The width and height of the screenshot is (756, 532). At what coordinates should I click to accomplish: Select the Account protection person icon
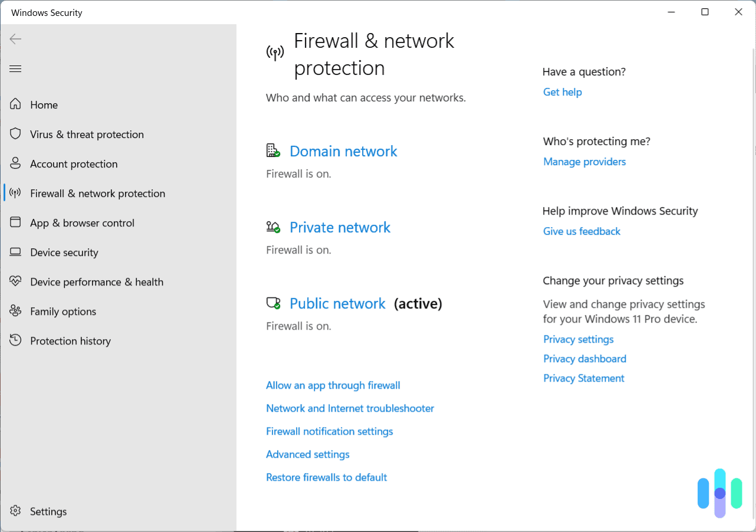click(x=15, y=163)
